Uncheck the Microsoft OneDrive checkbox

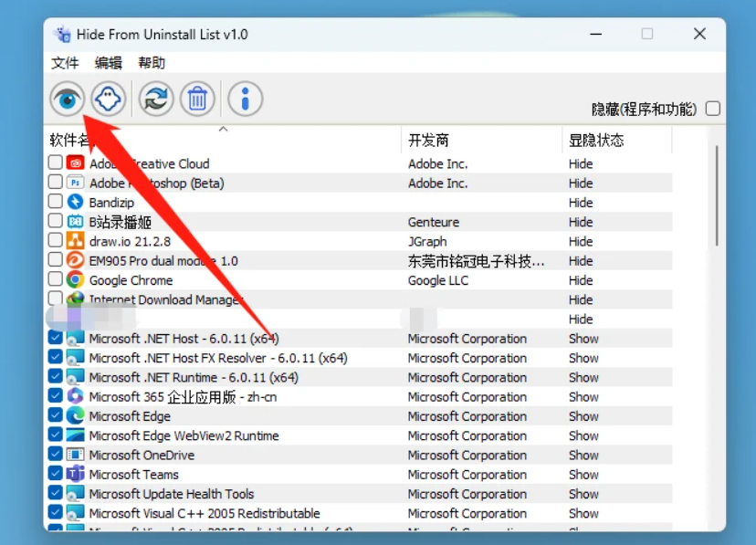(x=56, y=454)
